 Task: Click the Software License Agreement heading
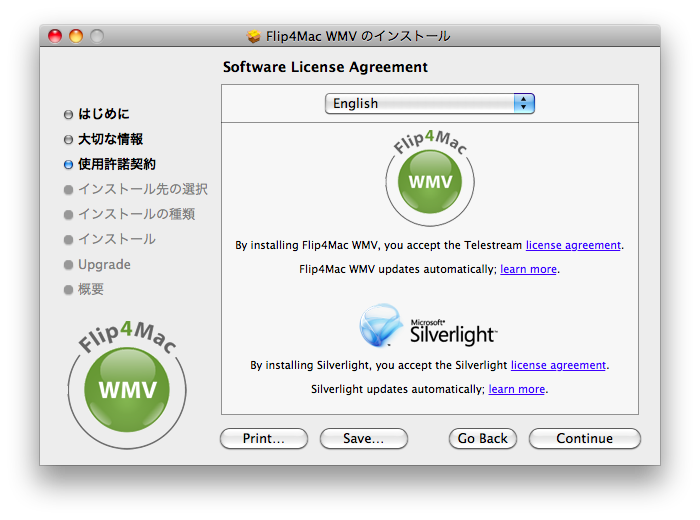pos(325,67)
